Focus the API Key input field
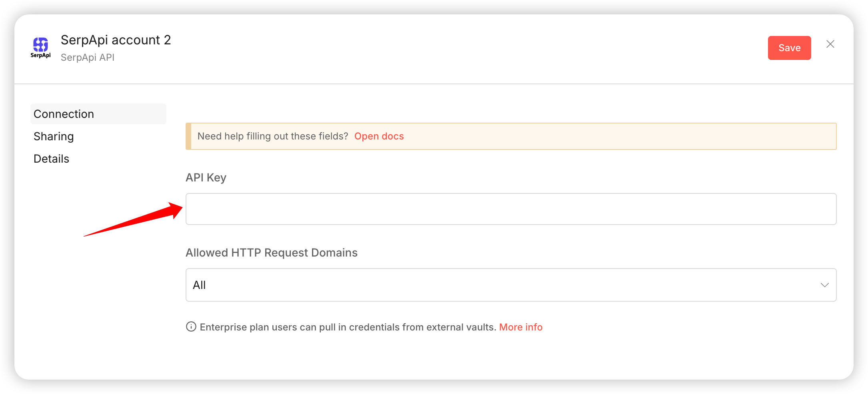Screen dimensions: 868x394 click(x=510, y=209)
